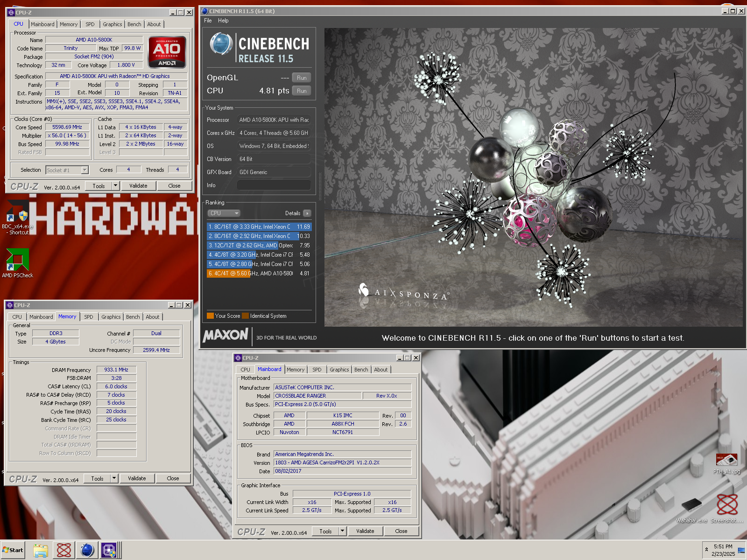747x560 pixels.
Task: Switch to SPD tab in Memory CPU-Z window
Action: (x=89, y=317)
